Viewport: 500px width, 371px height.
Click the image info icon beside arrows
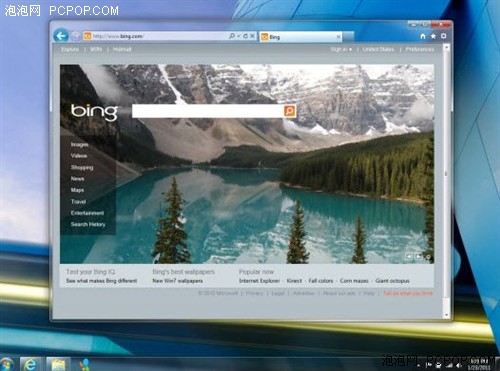428,257
